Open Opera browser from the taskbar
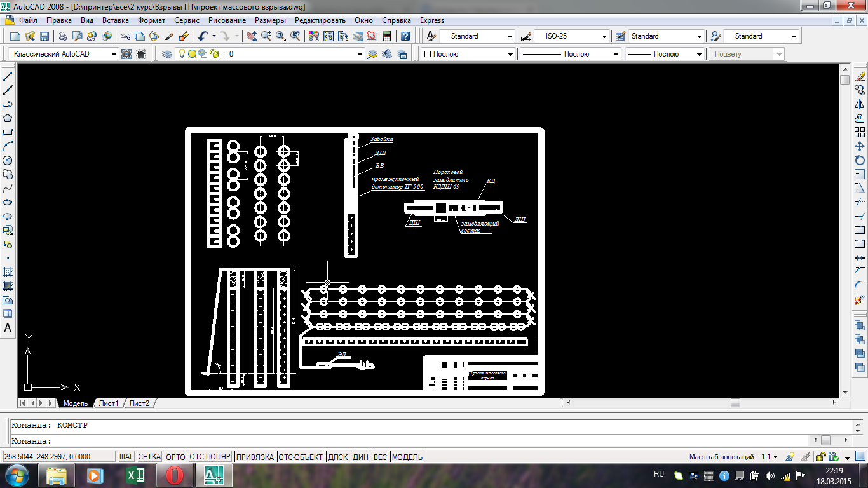Image resolution: width=868 pixels, height=488 pixels. coord(174,475)
